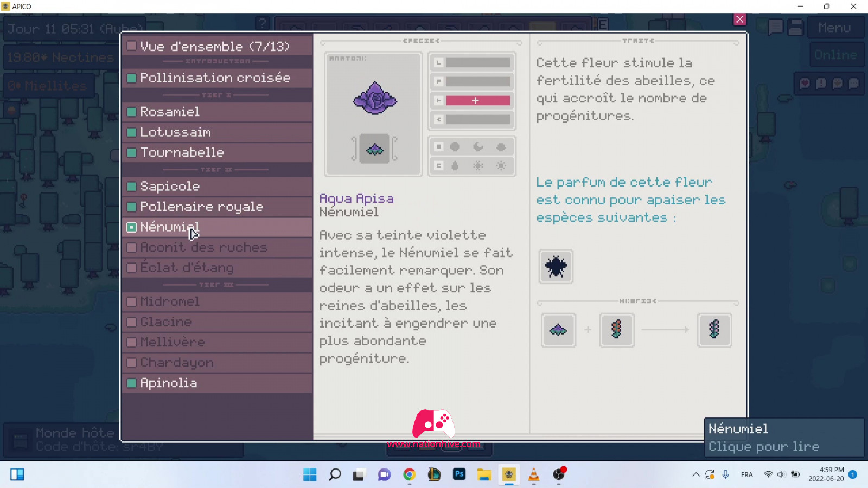Screen dimensions: 868x488
Task: Open the taskbar clock and date
Action: [826, 474]
